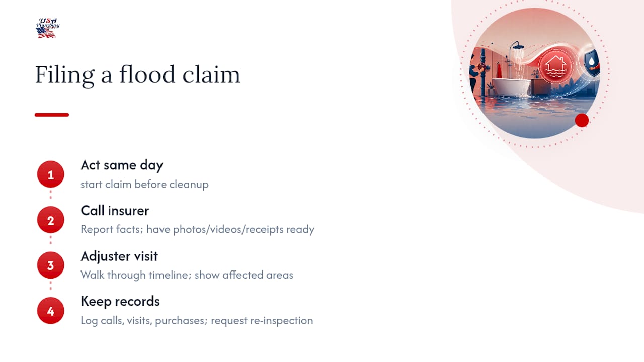Screen dimensions: 644x362
Task: Click the red underline bar below title
Action: [x=52, y=115]
